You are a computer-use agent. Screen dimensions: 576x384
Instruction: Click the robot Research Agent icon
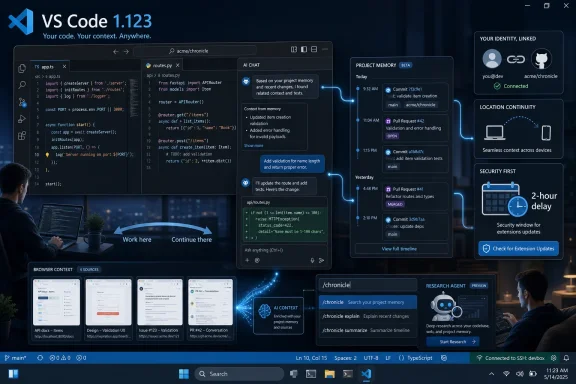(445, 306)
